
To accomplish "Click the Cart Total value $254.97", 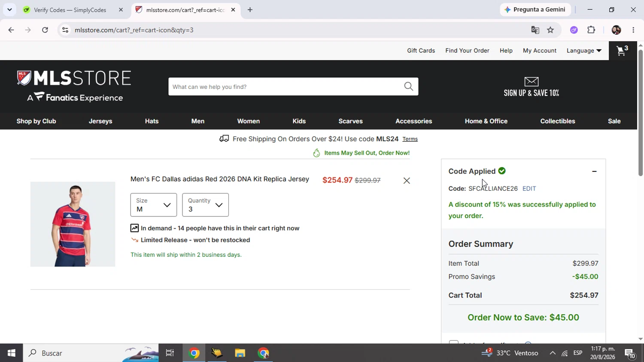I will click(x=584, y=295).
